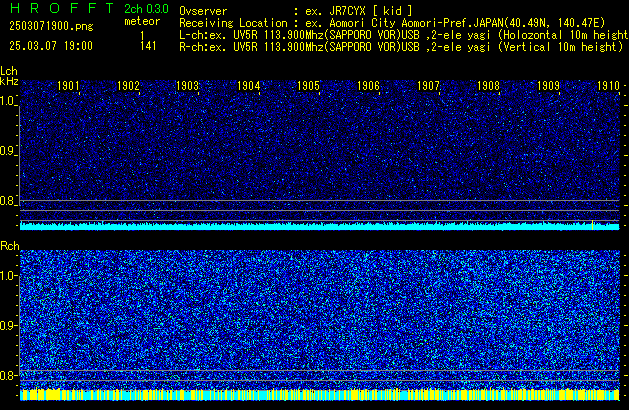The image size is (629, 410).
Task: Click the Lch cyan signal level strip
Action: [320, 226]
